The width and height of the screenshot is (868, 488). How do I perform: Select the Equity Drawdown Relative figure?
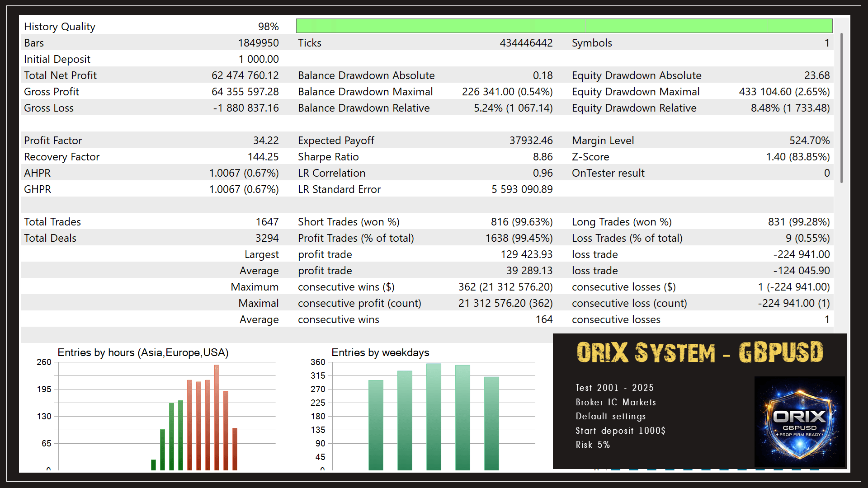point(790,108)
